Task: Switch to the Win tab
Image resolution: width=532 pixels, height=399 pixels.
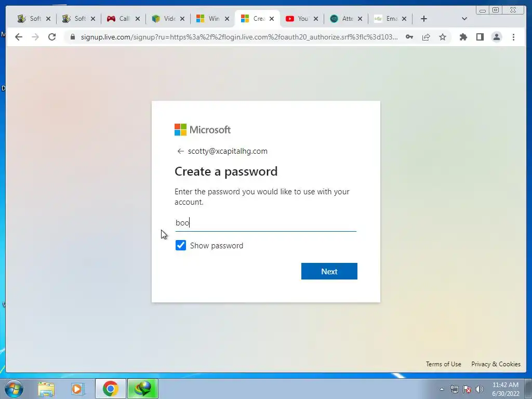Action: coord(209,19)
